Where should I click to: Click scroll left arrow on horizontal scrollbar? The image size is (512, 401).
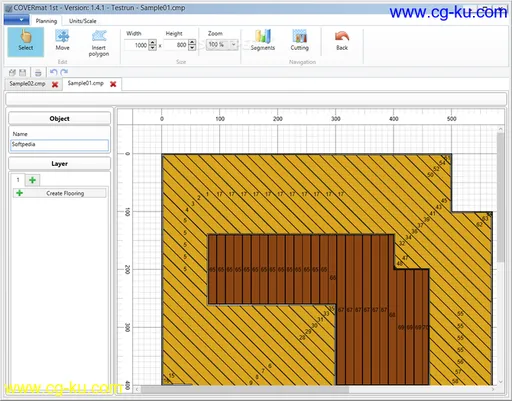[x=137, y=389]
